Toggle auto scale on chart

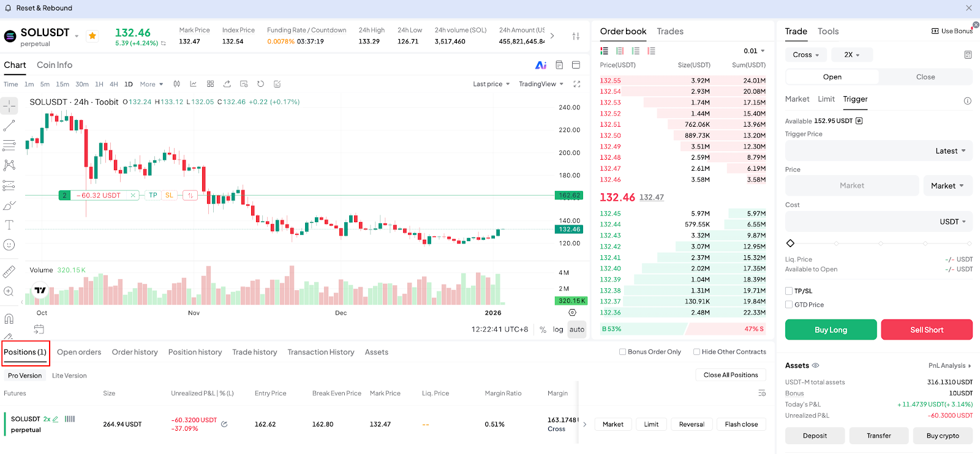click(577, 329)
